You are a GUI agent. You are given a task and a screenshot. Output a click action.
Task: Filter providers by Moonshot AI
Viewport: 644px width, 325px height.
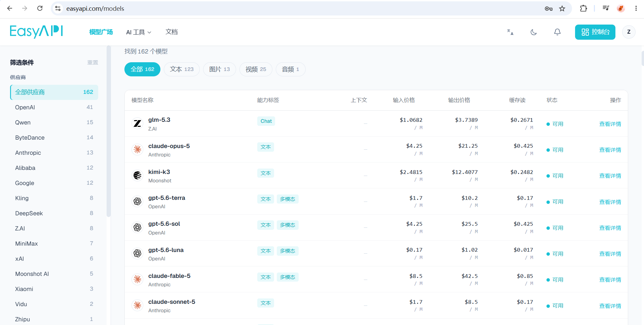54,274
